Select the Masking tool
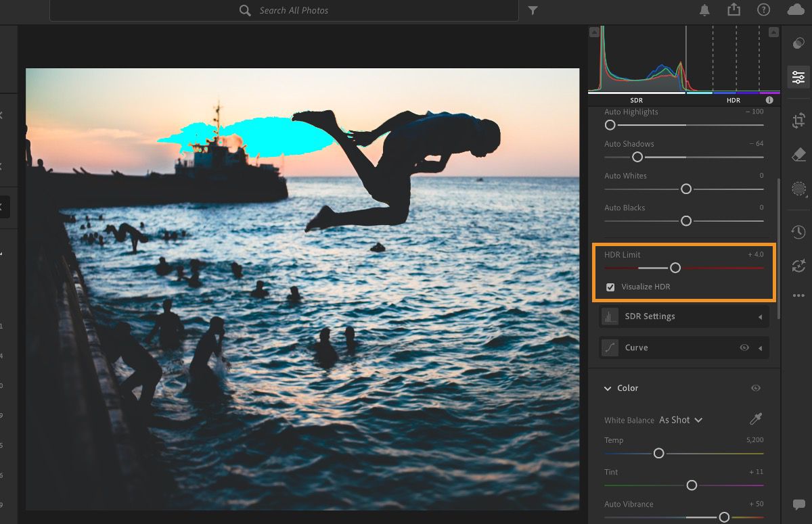 [798, 189]
